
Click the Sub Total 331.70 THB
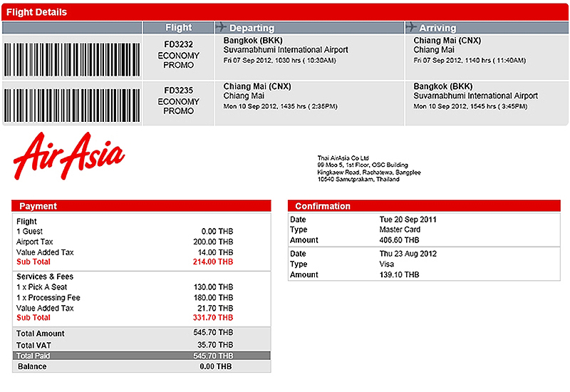[213, 318]
